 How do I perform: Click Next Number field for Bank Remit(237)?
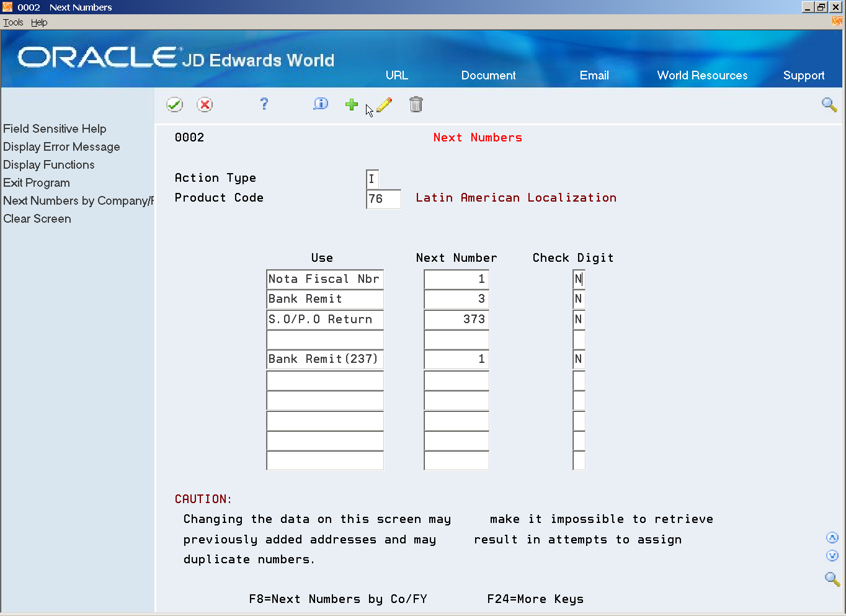pyautogui.click(x=456, y=359)
